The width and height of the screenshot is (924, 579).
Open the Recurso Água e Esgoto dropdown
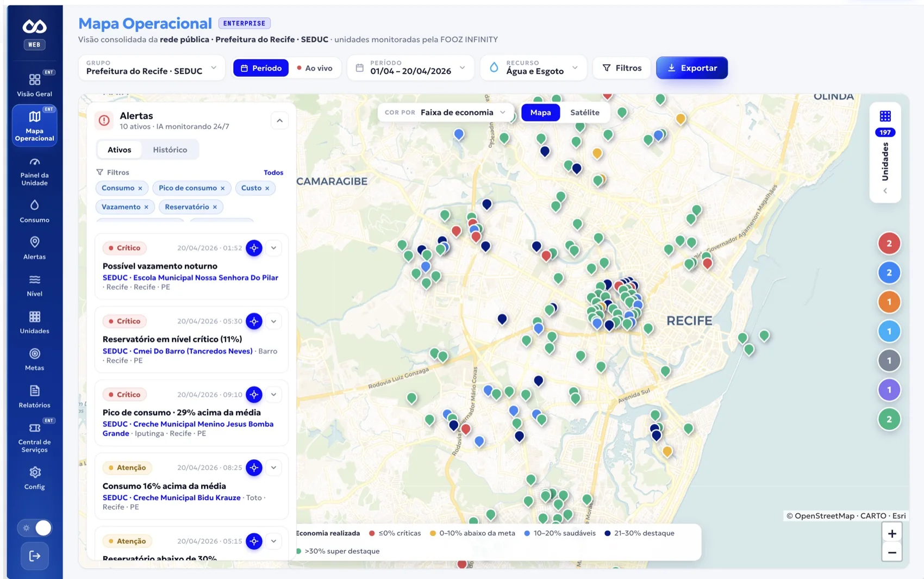(x=534, y=68)
